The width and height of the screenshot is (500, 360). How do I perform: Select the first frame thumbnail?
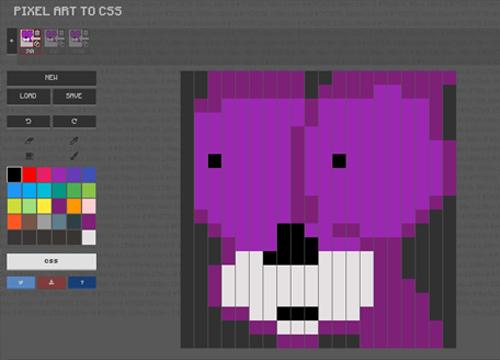[26, 38]
